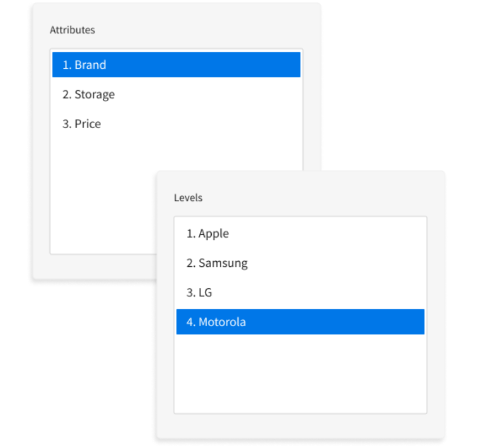Pick the Samsung level

222,263
